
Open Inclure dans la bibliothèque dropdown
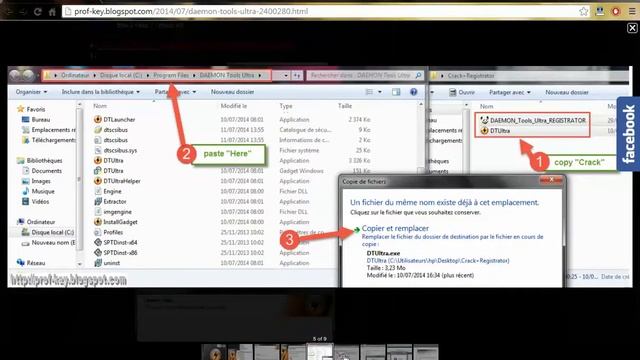tap(101, 92)
